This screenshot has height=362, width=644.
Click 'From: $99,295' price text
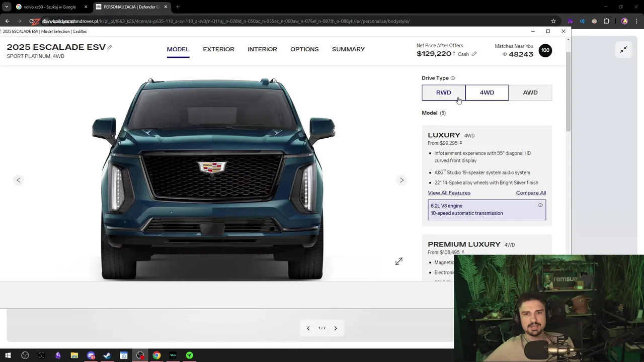(x=443, y=143)
